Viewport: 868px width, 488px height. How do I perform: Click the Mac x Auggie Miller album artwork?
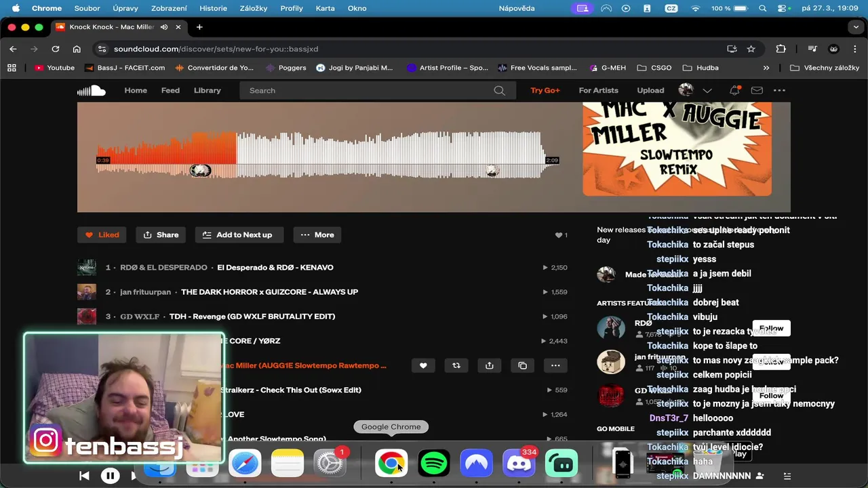[677, 149]
